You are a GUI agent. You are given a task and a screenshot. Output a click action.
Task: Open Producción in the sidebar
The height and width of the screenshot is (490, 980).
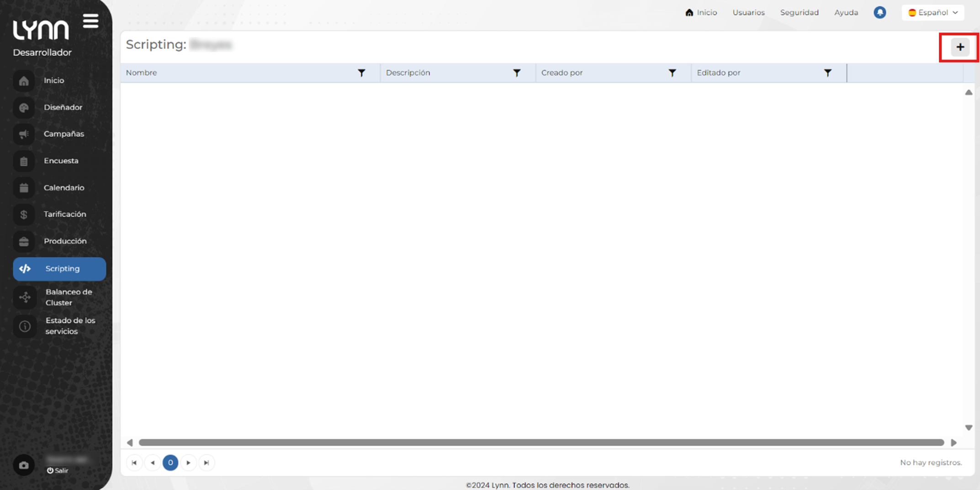click(x=65, y=241)
